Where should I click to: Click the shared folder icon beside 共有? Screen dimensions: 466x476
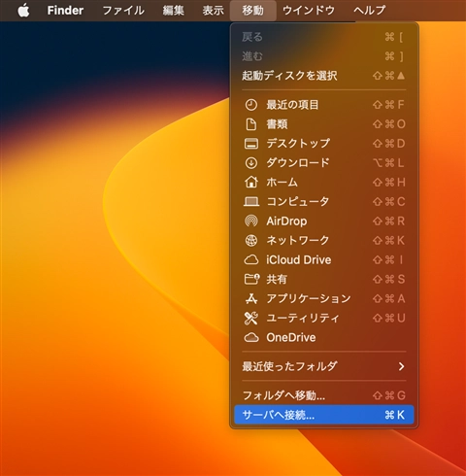tap(251, 279)
